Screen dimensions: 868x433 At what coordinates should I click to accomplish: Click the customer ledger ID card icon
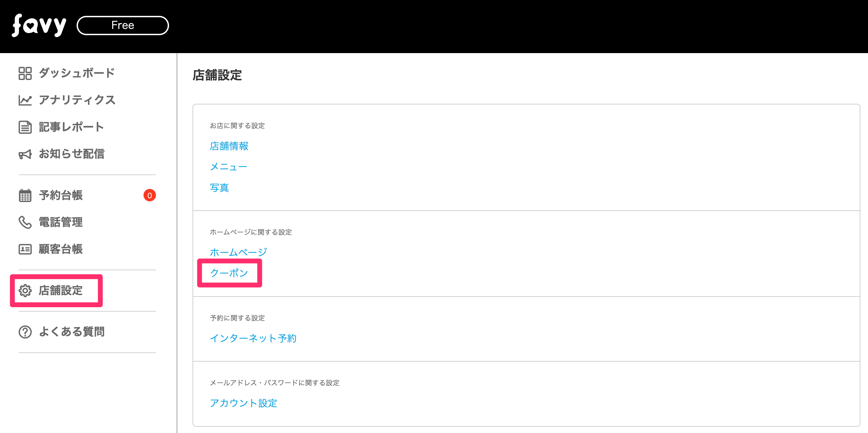25,249
